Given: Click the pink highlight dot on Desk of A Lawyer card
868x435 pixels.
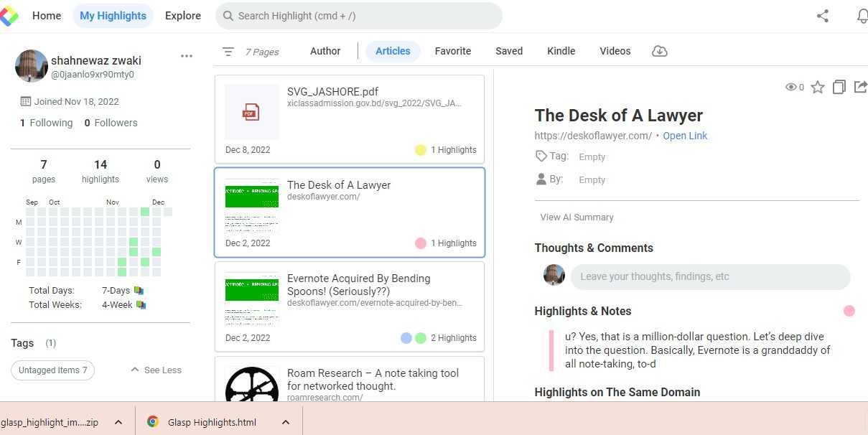Looking at the screenshot, I should [421, 243].
